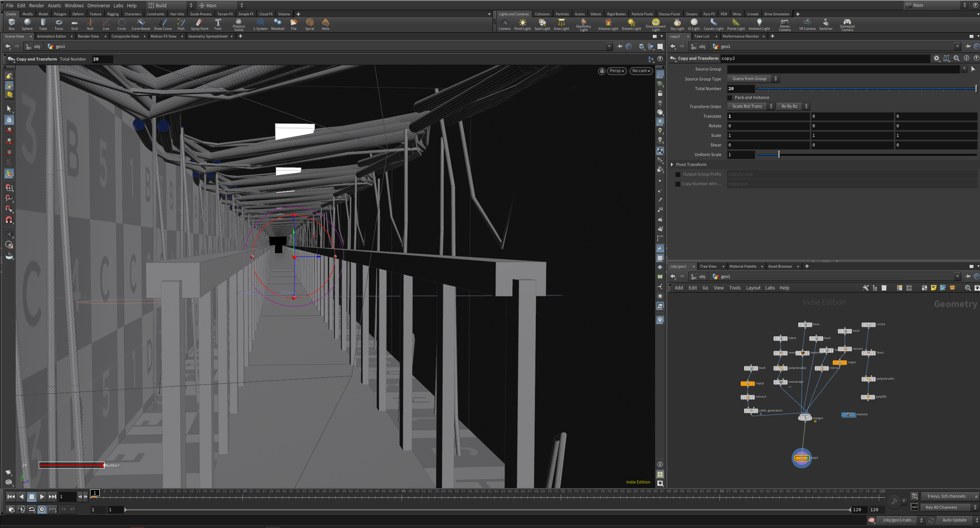Select the matnet1 node
Viewport: 980px width, 528px height.
coord(848,415)
